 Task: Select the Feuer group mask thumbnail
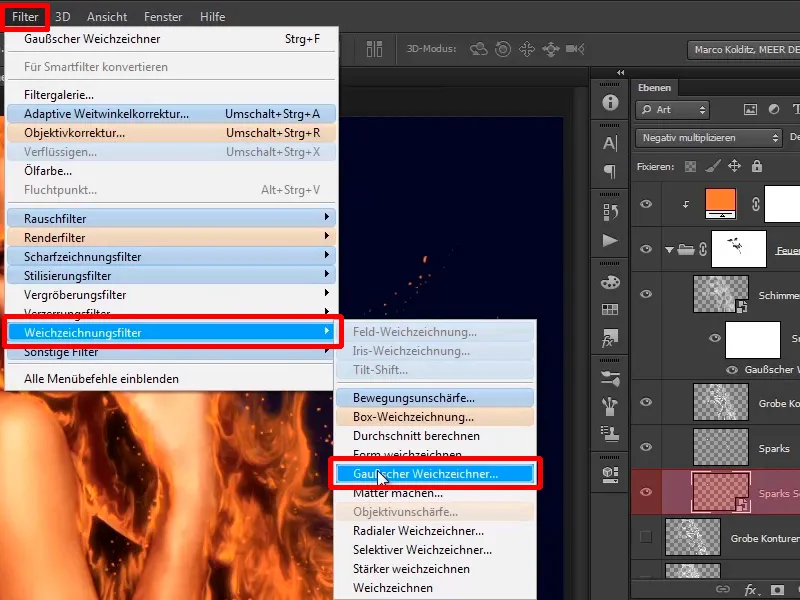(739, 248)
